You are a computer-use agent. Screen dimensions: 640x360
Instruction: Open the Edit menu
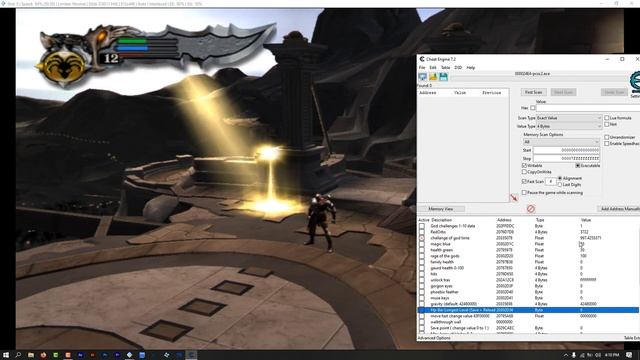pyautogui.click(x=433, y=67)
